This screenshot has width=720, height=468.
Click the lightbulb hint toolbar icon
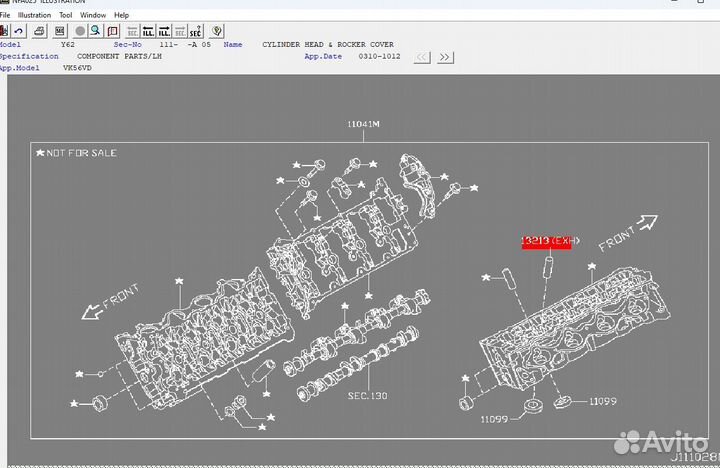pos(217,31)
